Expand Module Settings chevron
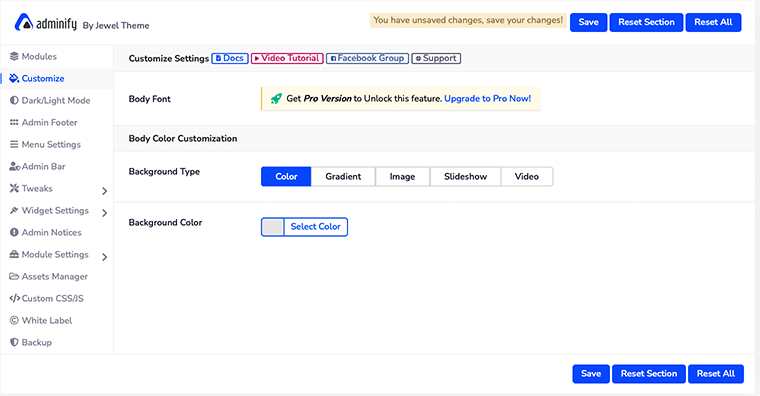 [x=105, y=257]
